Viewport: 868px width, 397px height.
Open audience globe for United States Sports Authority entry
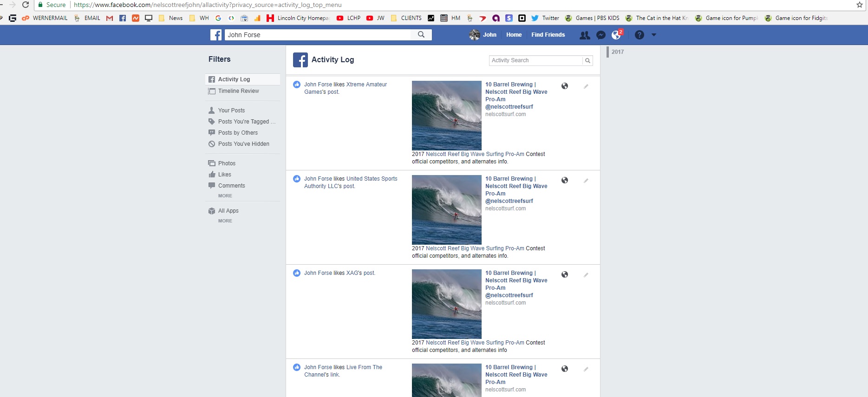tap(565, 180)
